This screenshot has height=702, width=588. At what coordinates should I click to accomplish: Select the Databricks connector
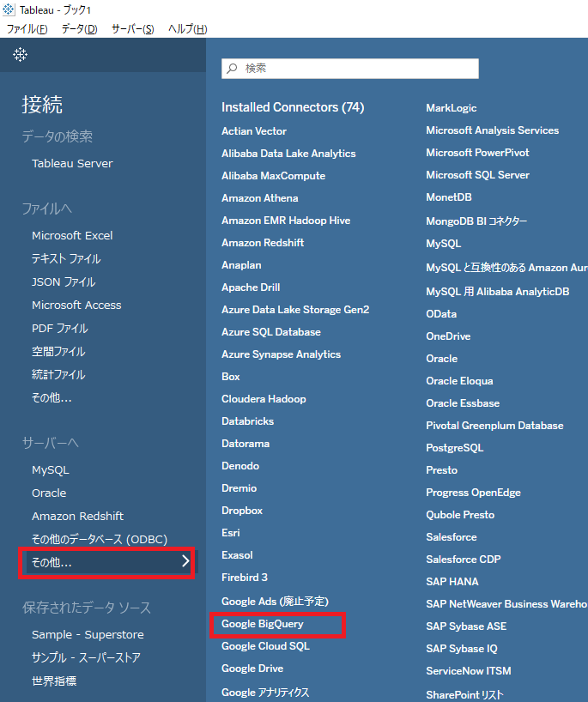pos(248,421)
